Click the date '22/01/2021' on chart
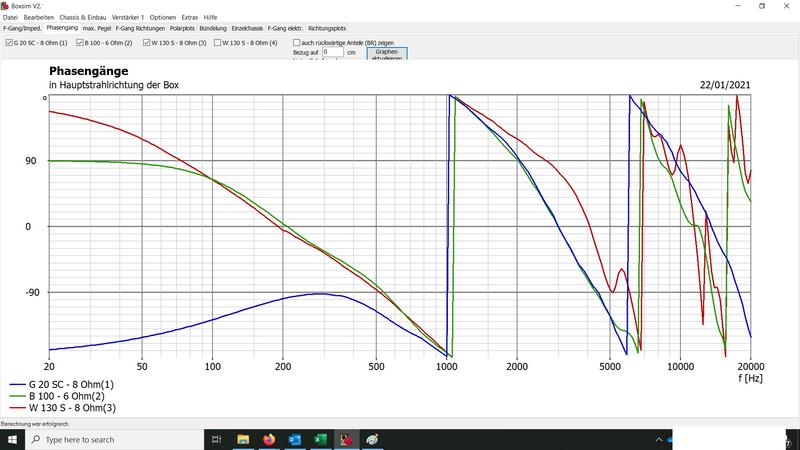 click(x=725, y=85)
